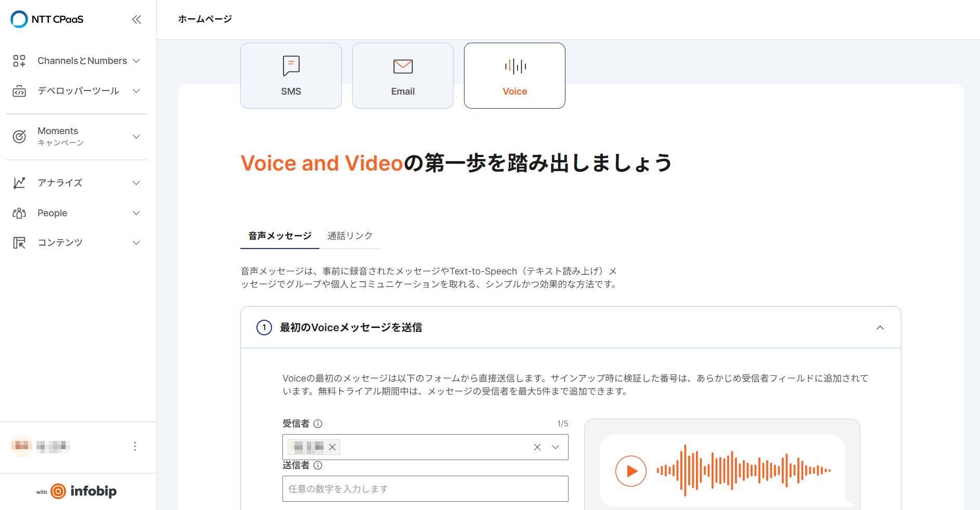Screen dimensions: 980x510
Task: Click the 送信者 number input field
Action: coord(425,489)
